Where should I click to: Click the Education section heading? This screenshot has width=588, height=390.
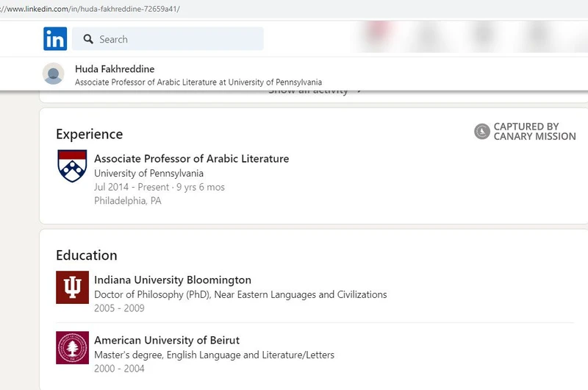[87, 255]
